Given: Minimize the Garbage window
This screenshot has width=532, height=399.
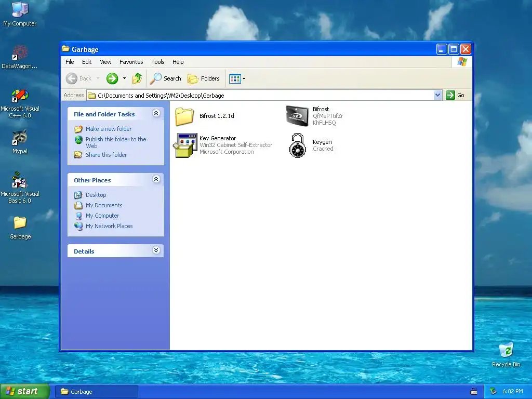Looking at the screenshot, I should click(x=442, y=49).
